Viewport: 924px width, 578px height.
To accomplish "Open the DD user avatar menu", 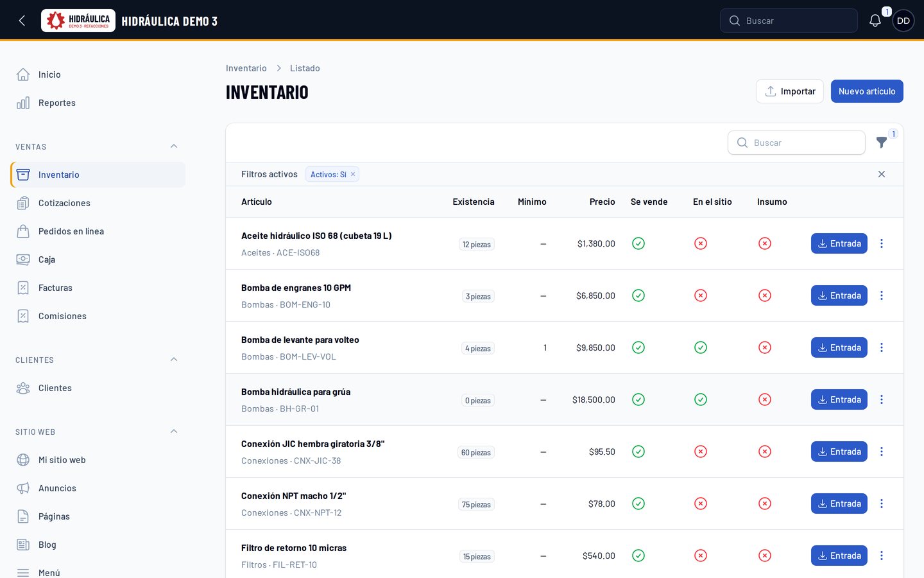I will point(903,21).
